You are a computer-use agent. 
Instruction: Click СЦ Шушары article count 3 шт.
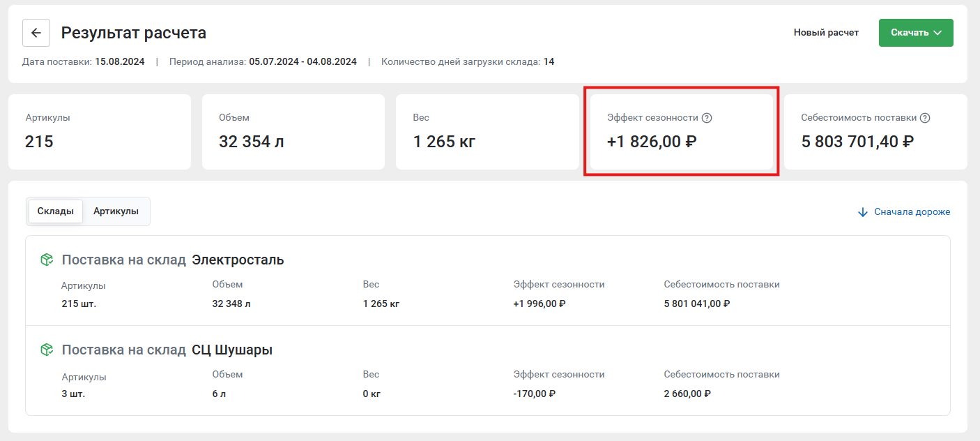click(x=73, y=394)
